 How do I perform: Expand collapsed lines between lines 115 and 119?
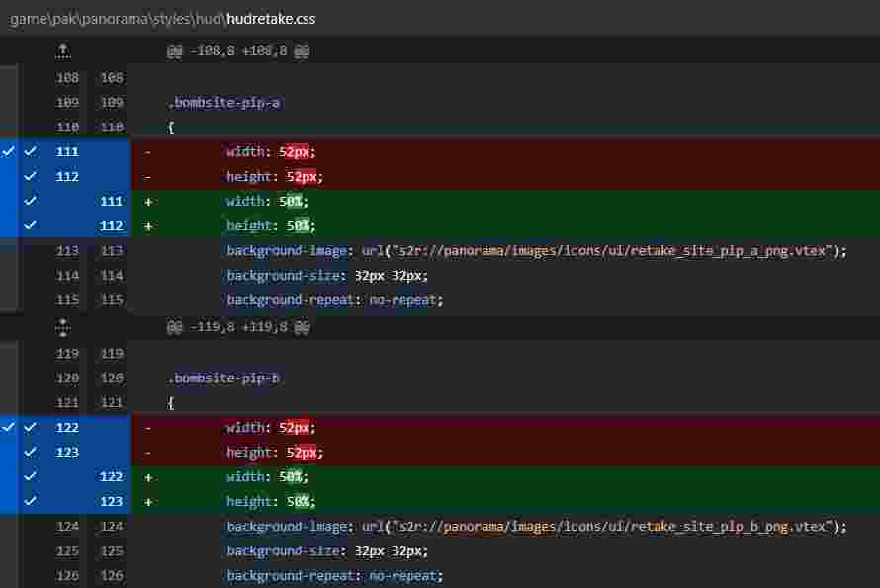point(63,325)
